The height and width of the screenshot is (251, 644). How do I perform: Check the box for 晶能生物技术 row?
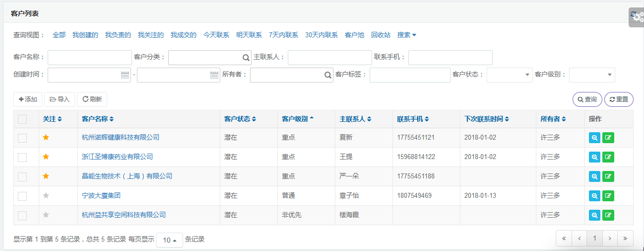(x=22, y=176)
